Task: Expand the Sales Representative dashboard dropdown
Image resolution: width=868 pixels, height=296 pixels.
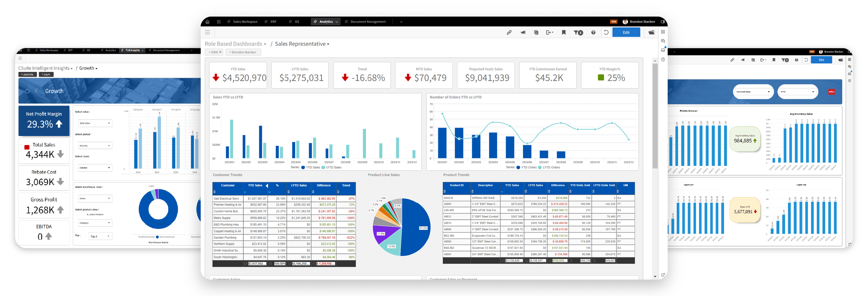Action: 328,44
